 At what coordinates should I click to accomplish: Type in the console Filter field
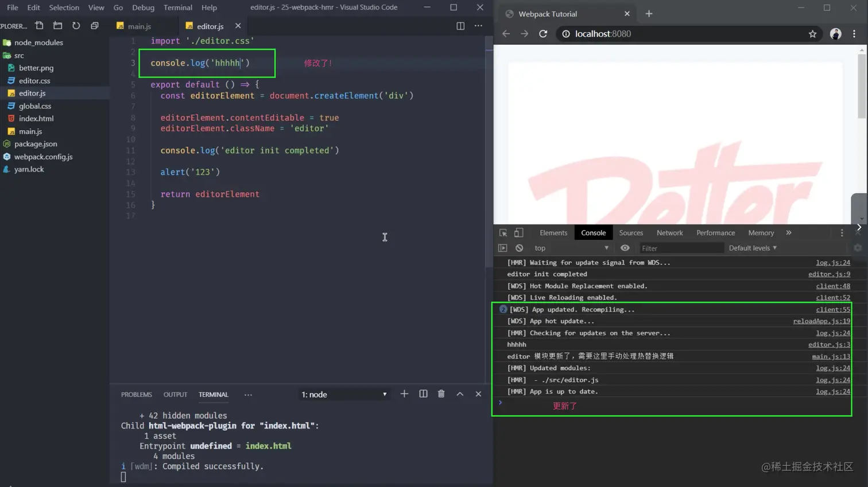(681, 248)
